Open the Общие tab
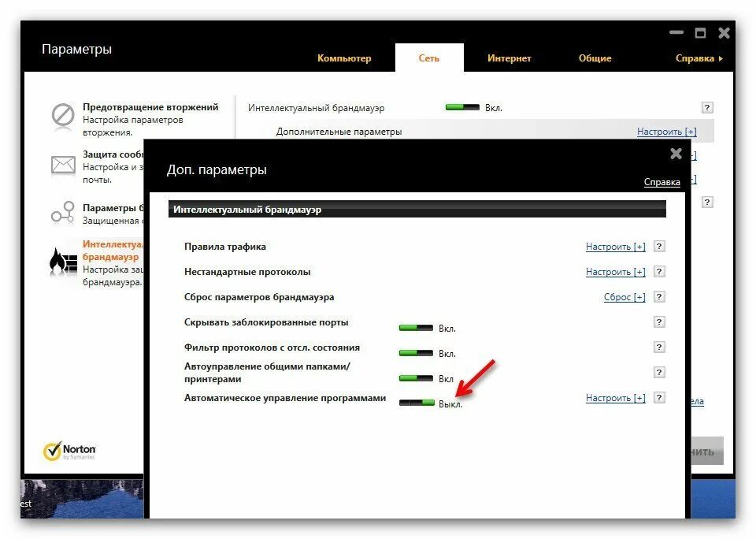This screenshot has height=539, width=756. 595,58
